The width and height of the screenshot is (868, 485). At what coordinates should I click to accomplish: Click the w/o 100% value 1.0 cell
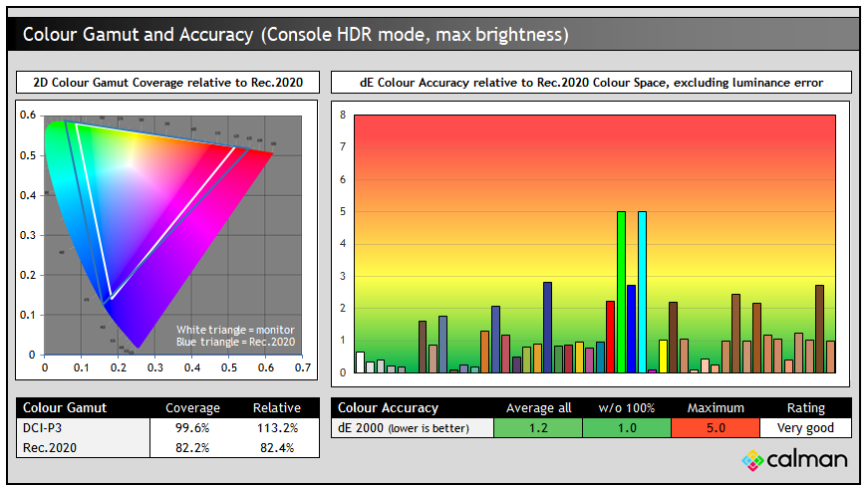coord(626,427)
